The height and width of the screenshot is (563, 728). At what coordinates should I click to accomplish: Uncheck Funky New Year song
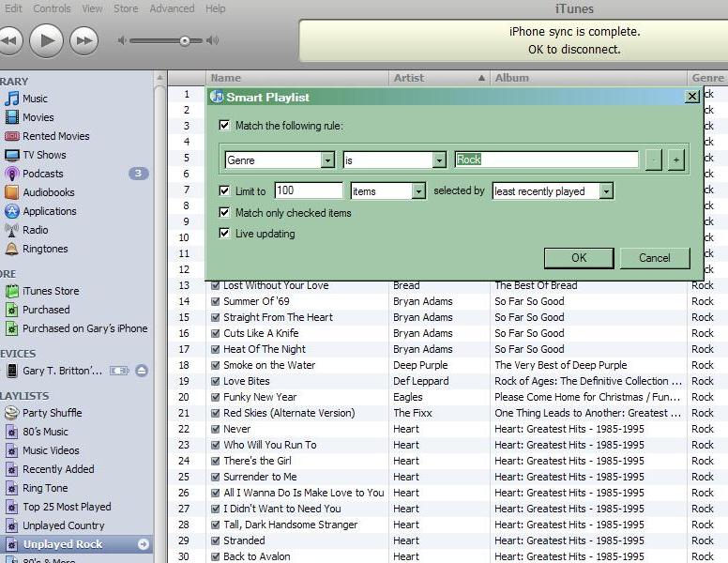pyautogui.click(x=216, y=397)
